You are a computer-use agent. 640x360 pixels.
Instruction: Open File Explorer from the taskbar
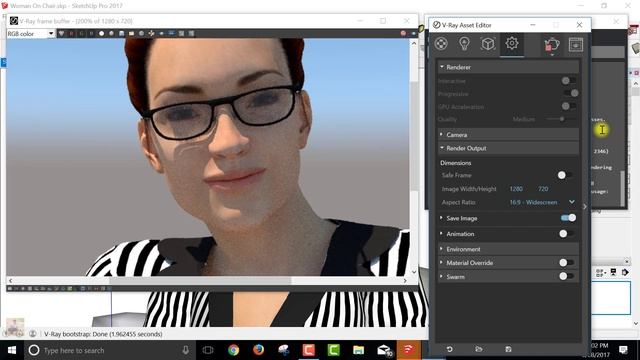(358, 350)
